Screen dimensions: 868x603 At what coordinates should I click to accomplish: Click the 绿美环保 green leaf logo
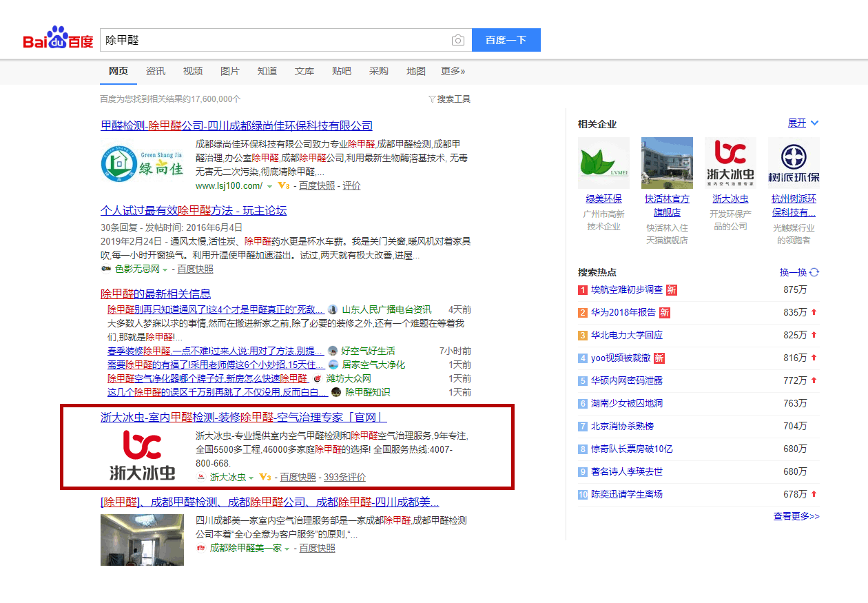point(603,163)
